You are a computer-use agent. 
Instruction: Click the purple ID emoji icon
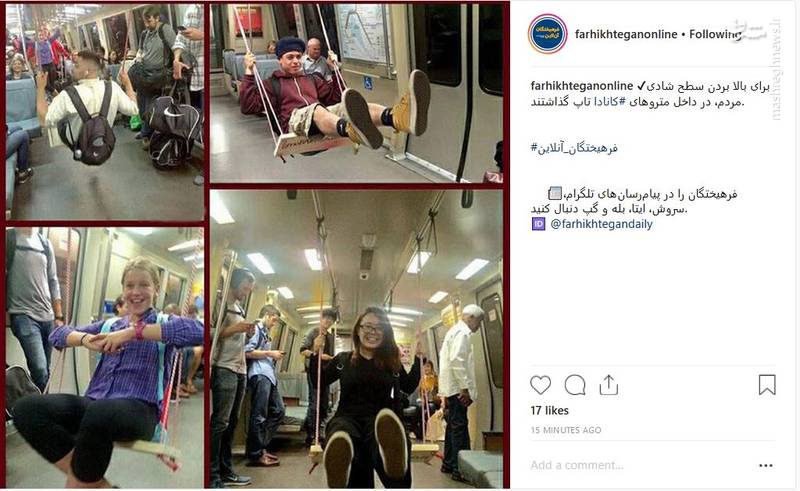pos(538,224)
